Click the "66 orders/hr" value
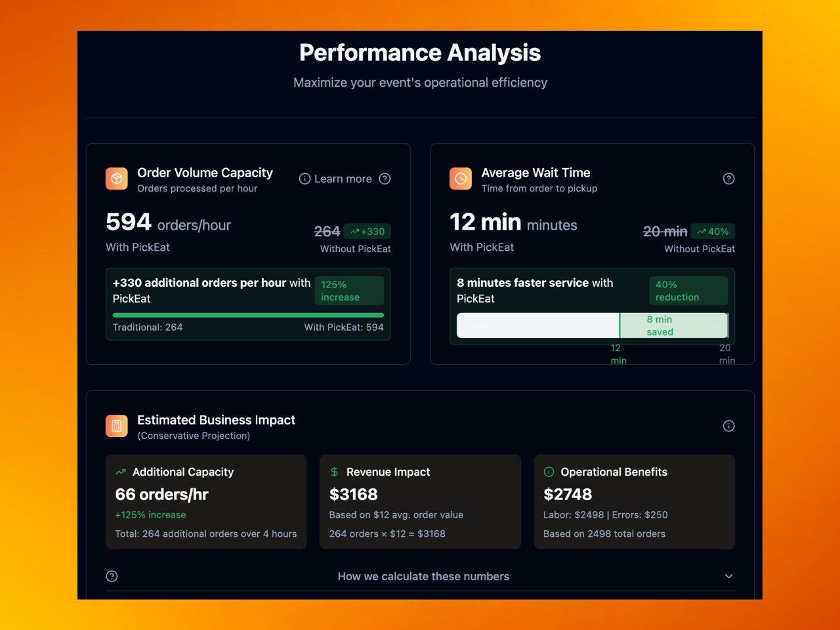 (161, 494)
